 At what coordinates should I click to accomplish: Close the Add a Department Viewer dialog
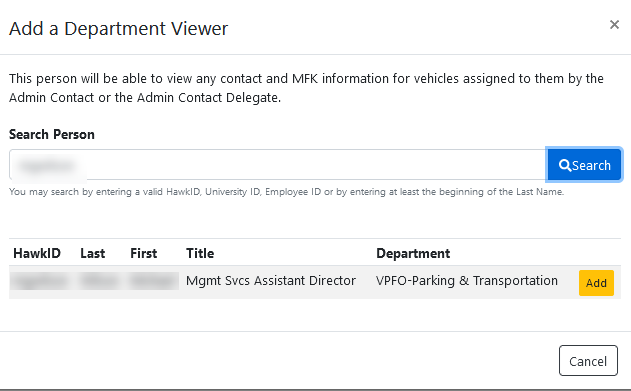coord(614,25)
